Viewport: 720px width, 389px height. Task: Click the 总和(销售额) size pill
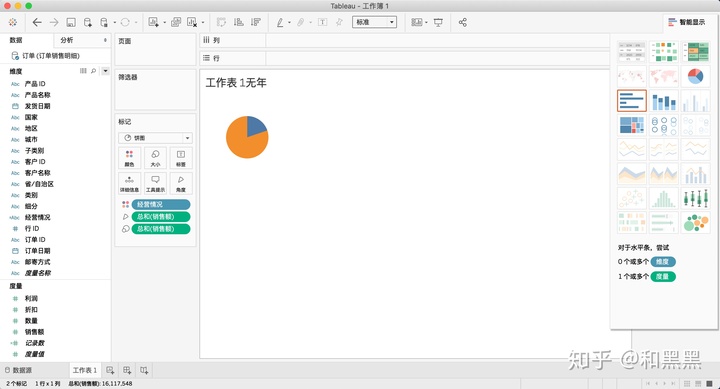(161, 229)
